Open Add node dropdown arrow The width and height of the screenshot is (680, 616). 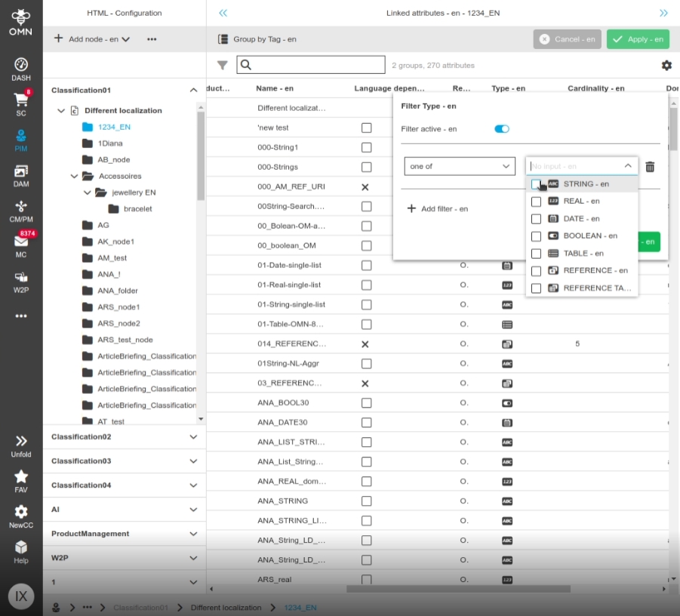pyautogui.click(x=126, y=39)
